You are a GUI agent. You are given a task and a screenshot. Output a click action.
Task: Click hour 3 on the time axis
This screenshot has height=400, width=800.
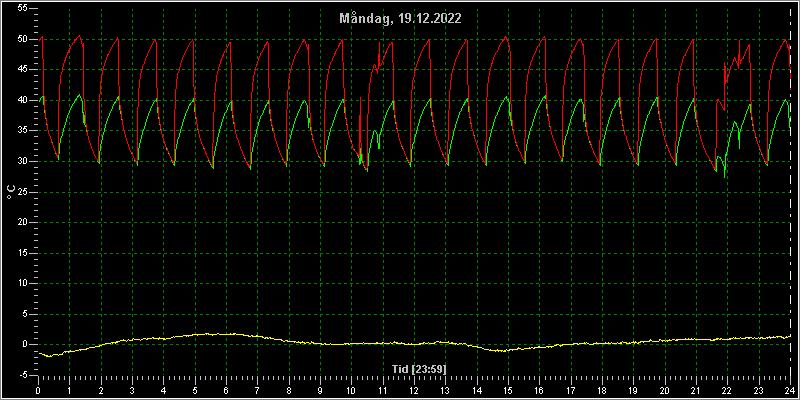132,391
